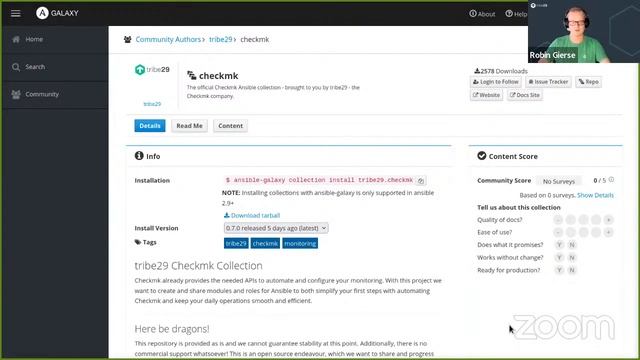Click plus rating for Ease of use
Viewport: 640px width, 360px height.
click(x=609, y=232)
